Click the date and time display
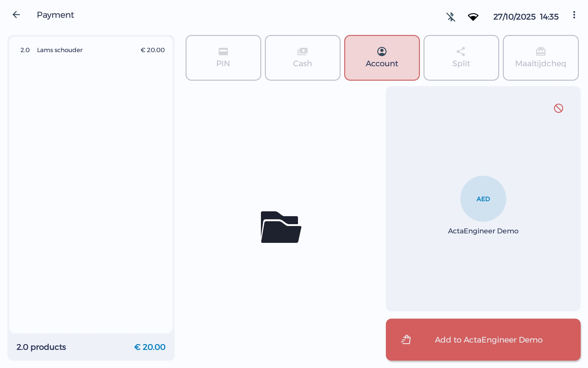This screenshot has width=588, height=368. 526,17
